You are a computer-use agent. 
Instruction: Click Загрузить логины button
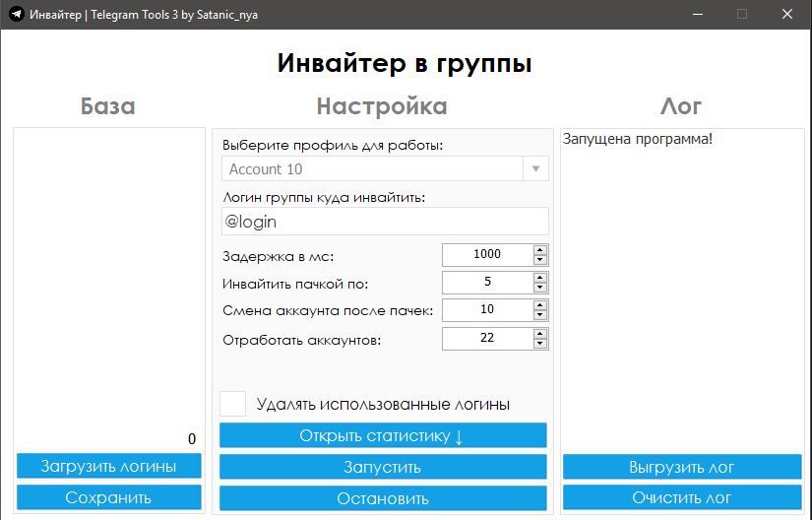click(109, 466)
